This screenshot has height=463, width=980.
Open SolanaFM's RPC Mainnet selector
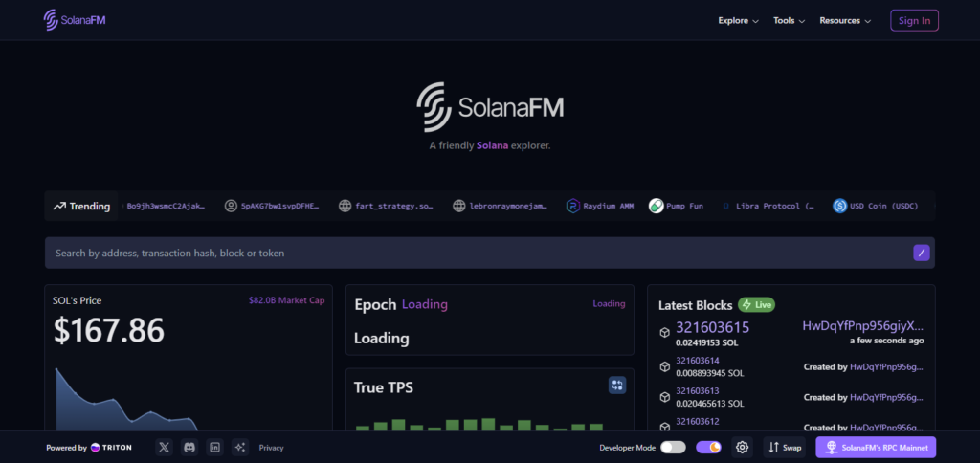point(876,448)
